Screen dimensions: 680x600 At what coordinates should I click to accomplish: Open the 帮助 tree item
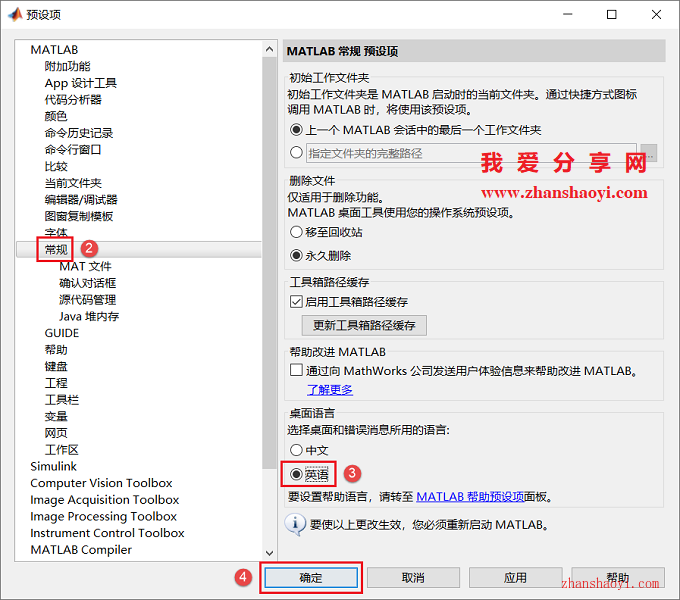[x=56, y=349]
